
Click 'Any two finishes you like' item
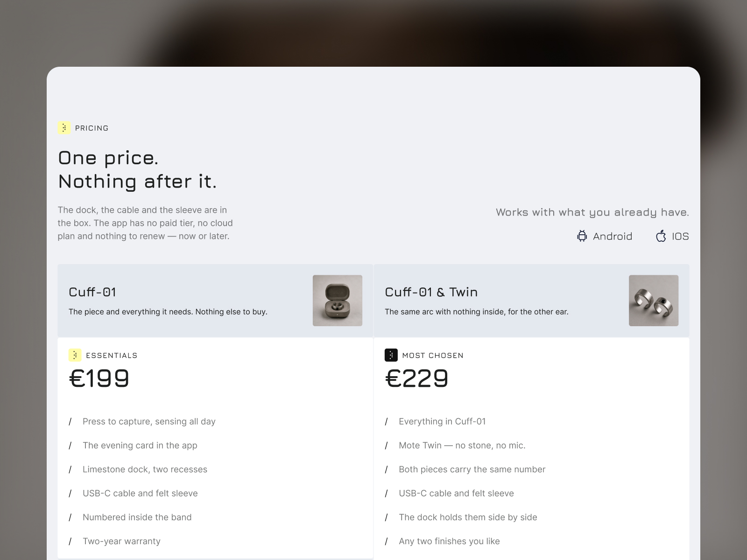pyautogui.click(x=449, y=541)
